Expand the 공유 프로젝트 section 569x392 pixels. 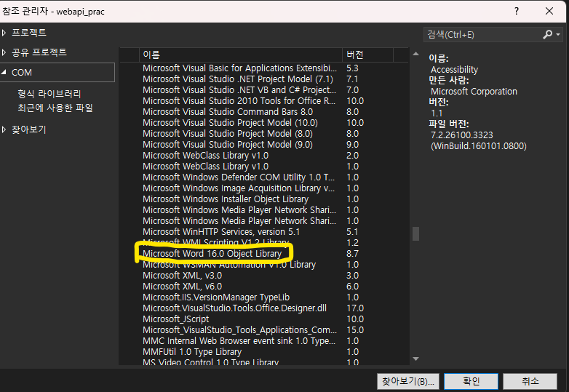[x=4, y=52]
